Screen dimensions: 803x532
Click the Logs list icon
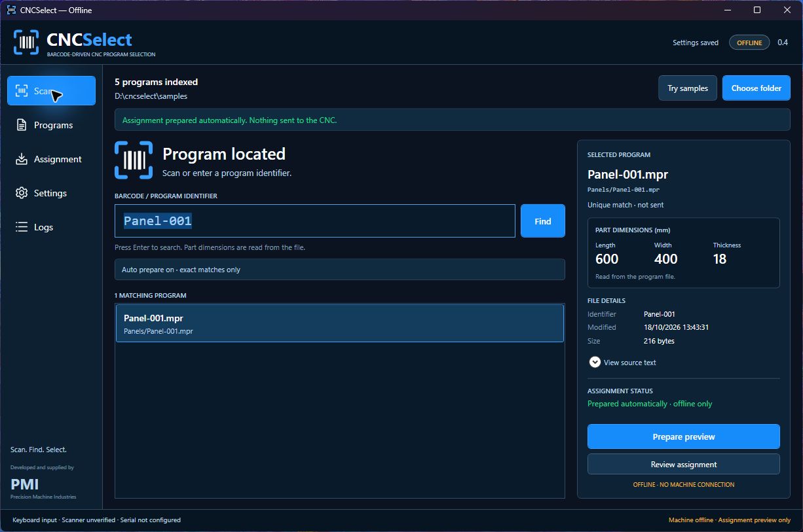[22, 227]
